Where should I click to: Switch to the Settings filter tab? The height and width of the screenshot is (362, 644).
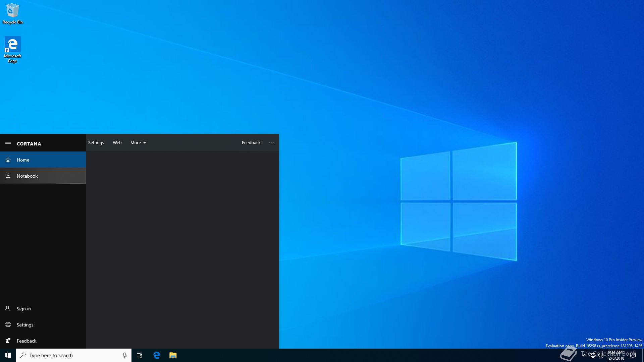pyautogui.click(x=96, y=142)
